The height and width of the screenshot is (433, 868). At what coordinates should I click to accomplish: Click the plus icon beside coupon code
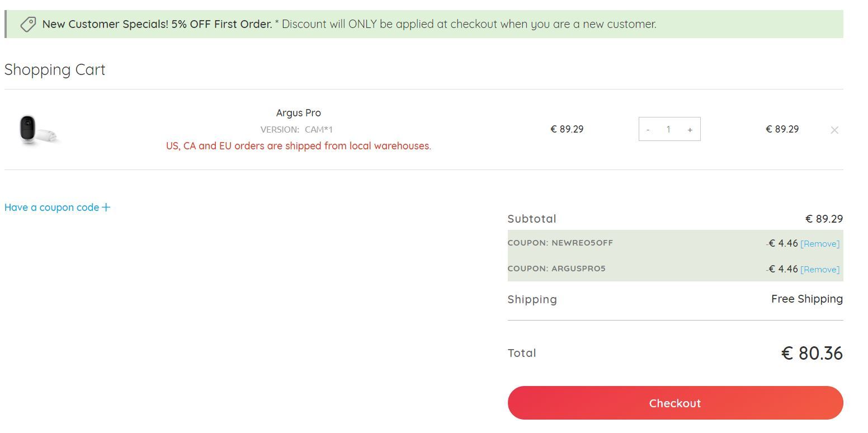point(106,208)
